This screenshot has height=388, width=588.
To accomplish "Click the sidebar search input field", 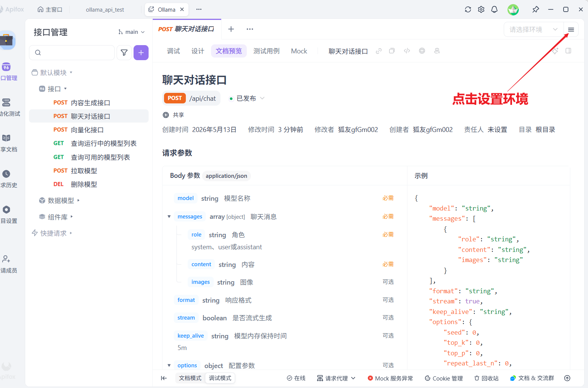I will 72,53.
